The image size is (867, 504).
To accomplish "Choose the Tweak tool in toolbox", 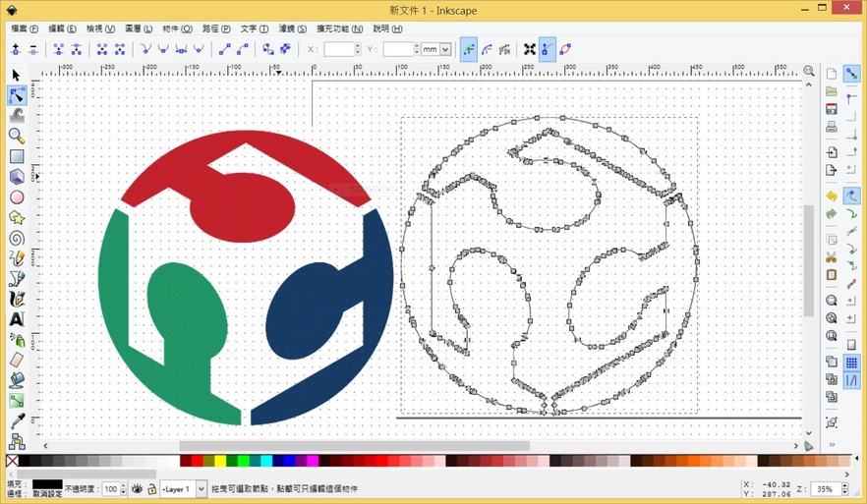I will point(17,116).
